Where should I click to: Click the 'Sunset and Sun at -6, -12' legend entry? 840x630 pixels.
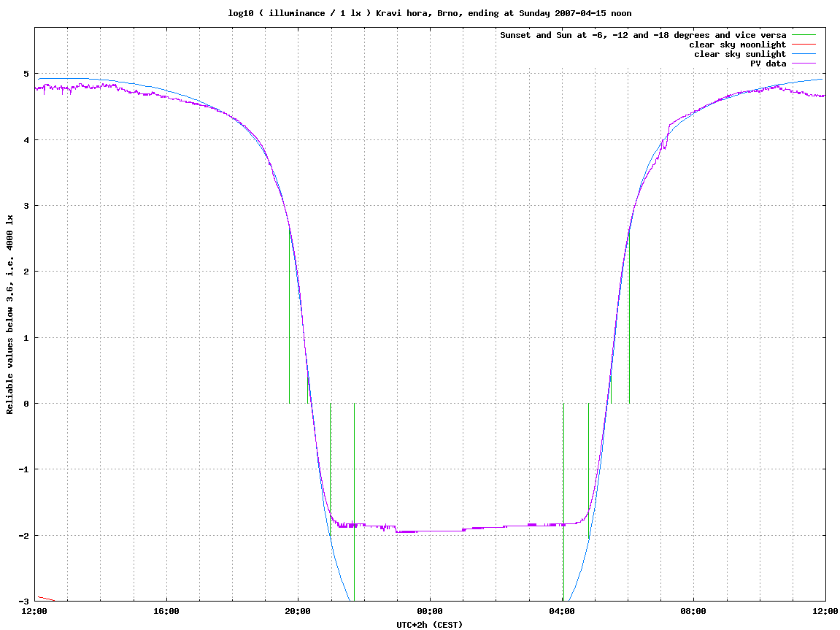click(x=643, y=35)
